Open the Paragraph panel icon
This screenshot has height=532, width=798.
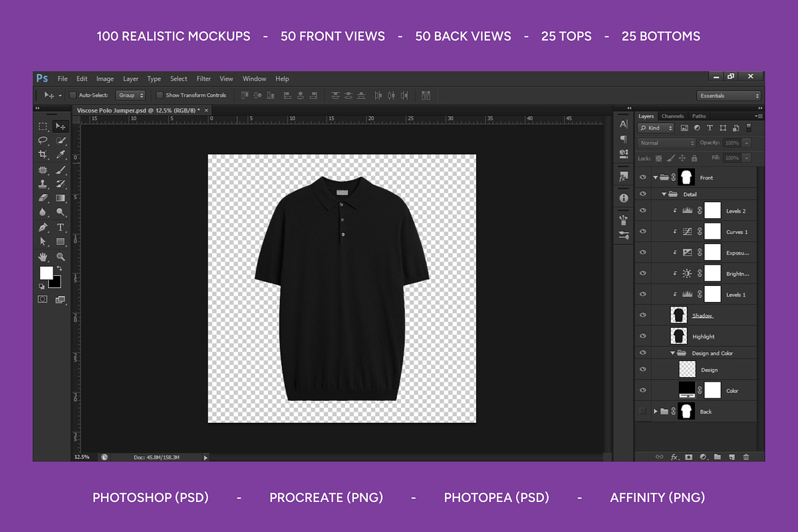coord(623,139)
